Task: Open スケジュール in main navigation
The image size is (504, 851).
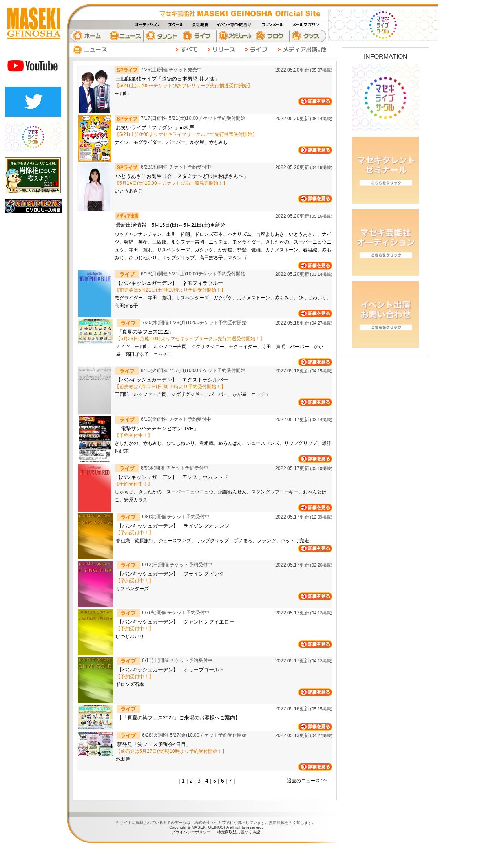Action: (235, 36)
